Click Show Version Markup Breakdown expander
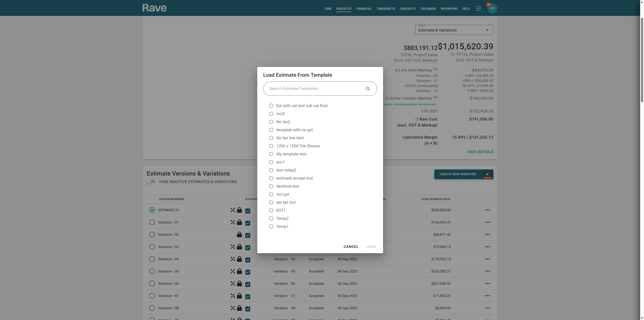Image resolution: width=644 pixels, height=320 pixels. pos(410,105)
